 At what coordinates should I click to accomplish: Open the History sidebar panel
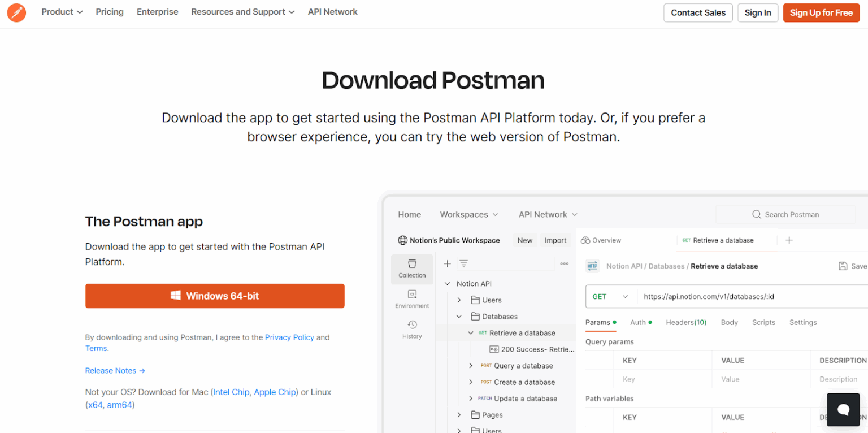pyautogui.click(x=412, y=328)
